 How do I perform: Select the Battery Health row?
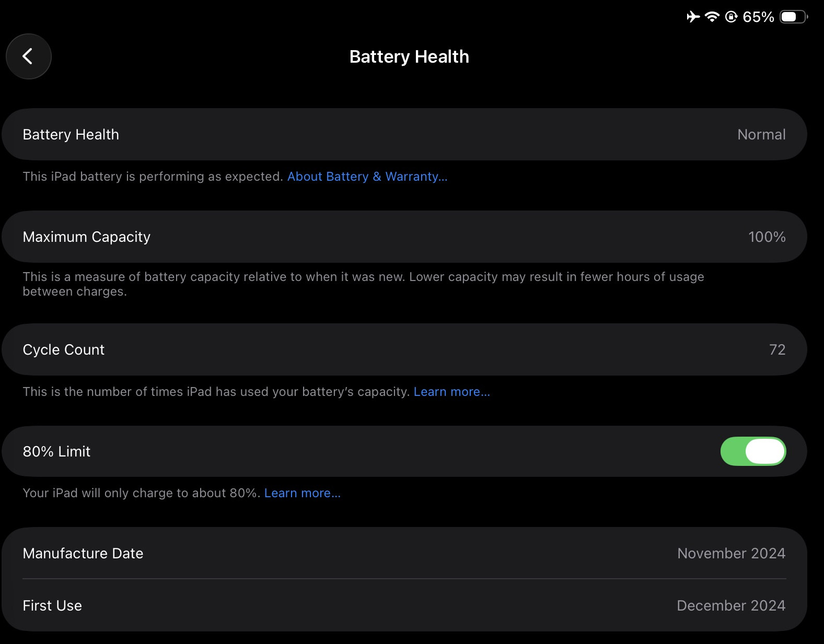[404, 134]
